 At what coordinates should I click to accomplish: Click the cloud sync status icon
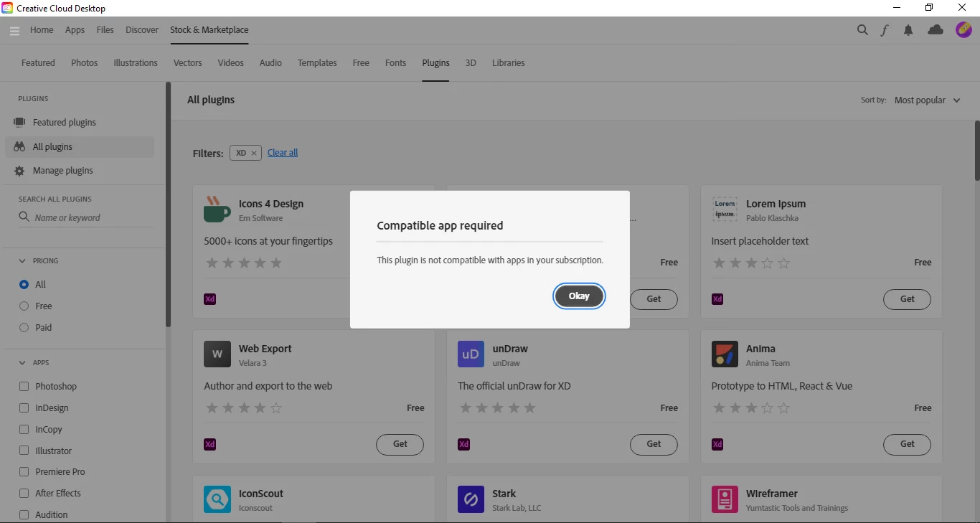pyautogui.click(x=936, y=30)
